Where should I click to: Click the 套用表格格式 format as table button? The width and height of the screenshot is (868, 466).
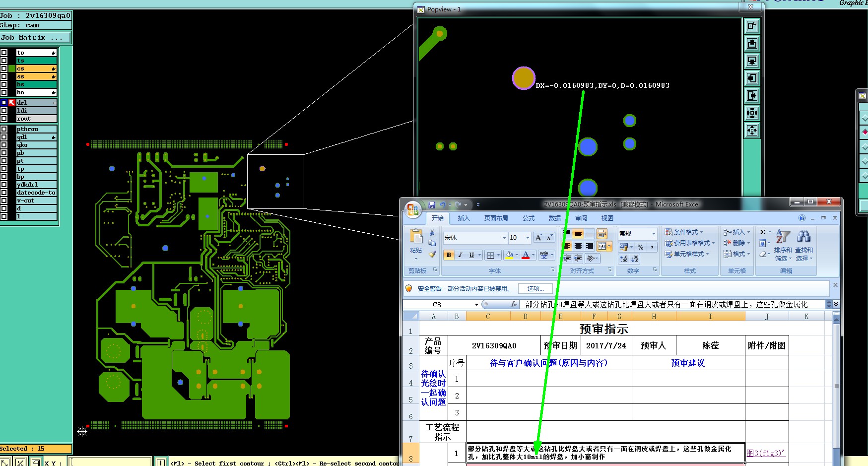point(690,243)
